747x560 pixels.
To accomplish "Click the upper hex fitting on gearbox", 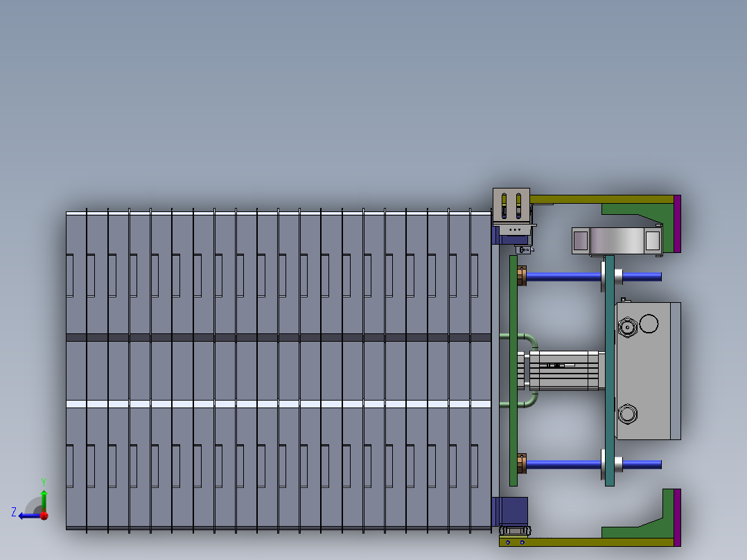I will tap(627, 327).
